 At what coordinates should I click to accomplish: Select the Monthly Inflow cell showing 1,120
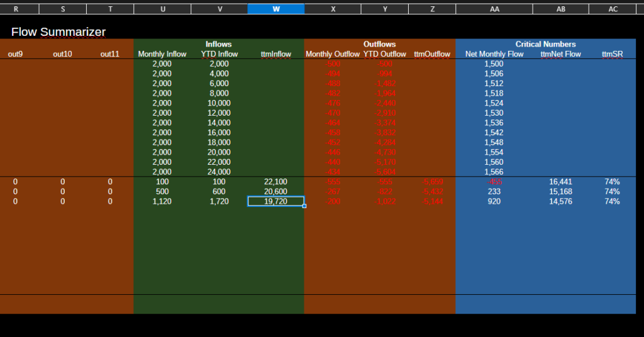[162, 201]
